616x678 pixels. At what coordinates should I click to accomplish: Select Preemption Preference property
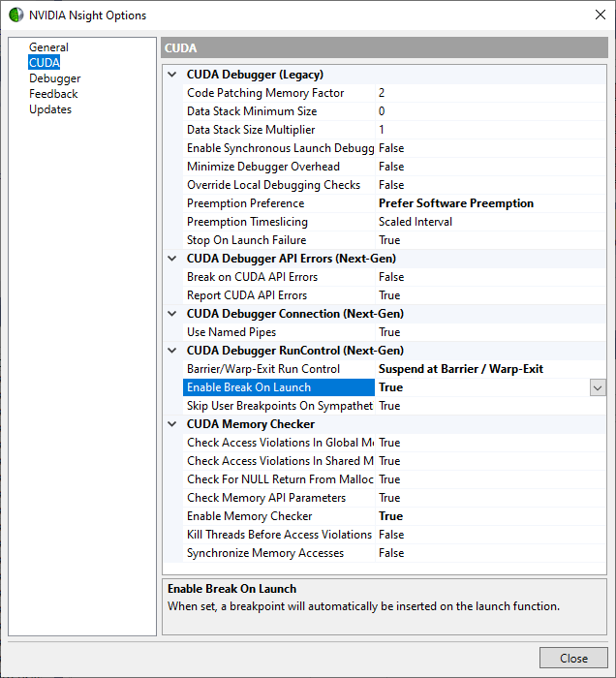(279, 203)
